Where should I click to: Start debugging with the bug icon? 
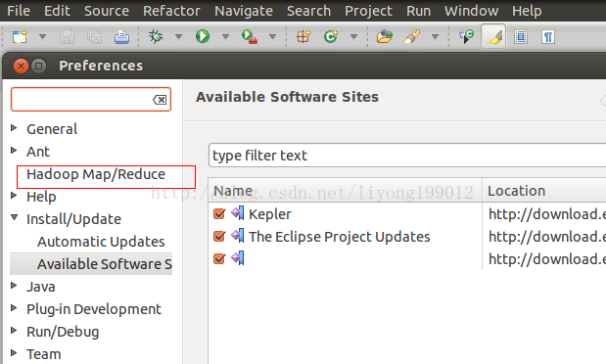coord(156,37)
